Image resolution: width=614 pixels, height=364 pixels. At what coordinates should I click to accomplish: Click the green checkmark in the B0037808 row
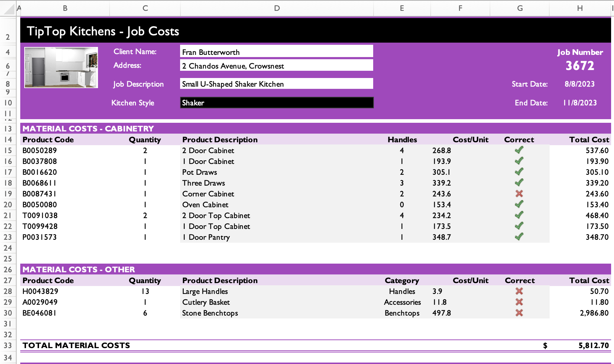(x=519, y=161)
